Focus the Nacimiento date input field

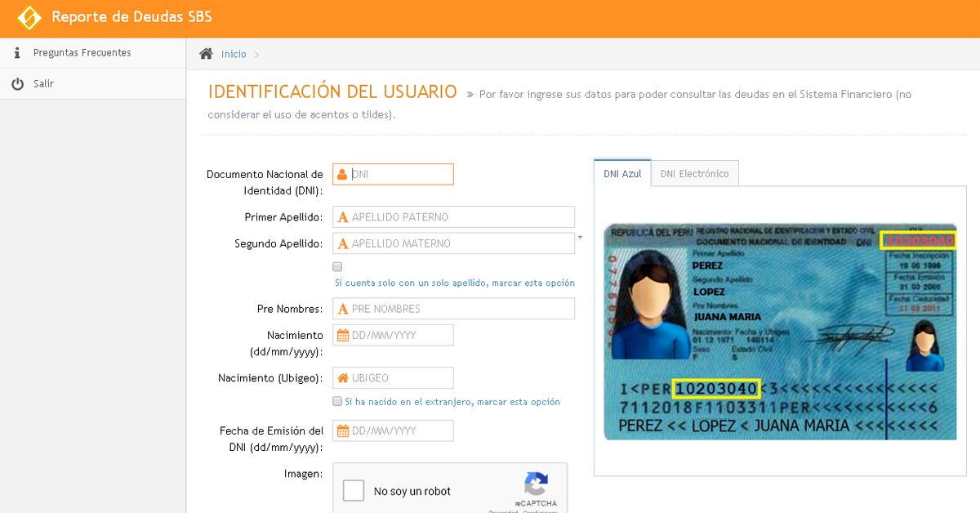pyautogui.click(x=393, y=335)
